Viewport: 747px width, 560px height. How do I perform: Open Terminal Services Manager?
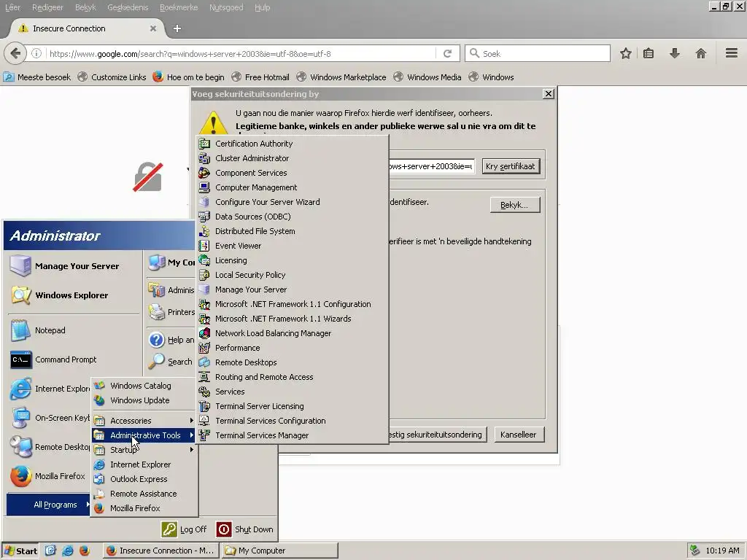tap(293, 435)
